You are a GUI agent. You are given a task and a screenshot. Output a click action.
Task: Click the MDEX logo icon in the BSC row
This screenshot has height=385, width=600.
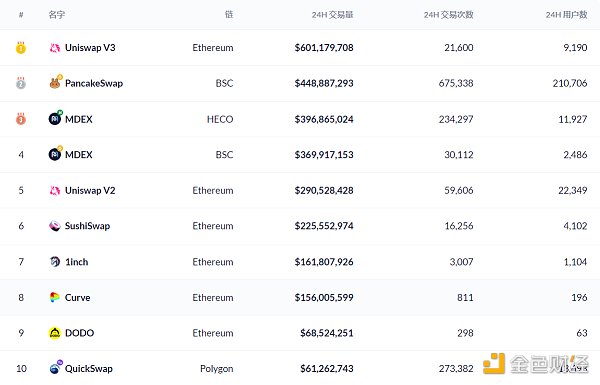pos(55,153)
